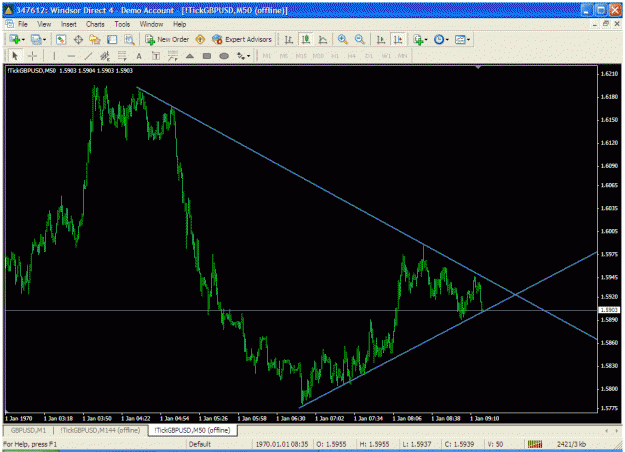Viewport: 625px width, 452px height.
Task: Select the !TickGBPUSD,M50 (offline) tab
Action: click(192, 430)
